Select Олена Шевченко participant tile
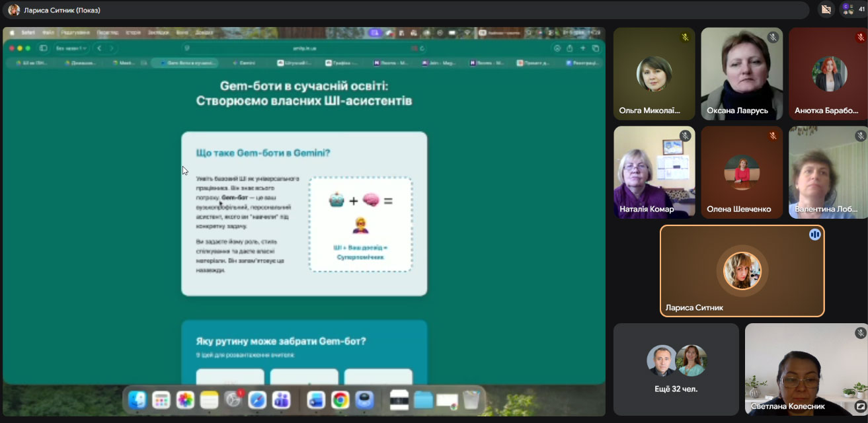This screenshot has width=868, height=423. click(x=742, y=172)
